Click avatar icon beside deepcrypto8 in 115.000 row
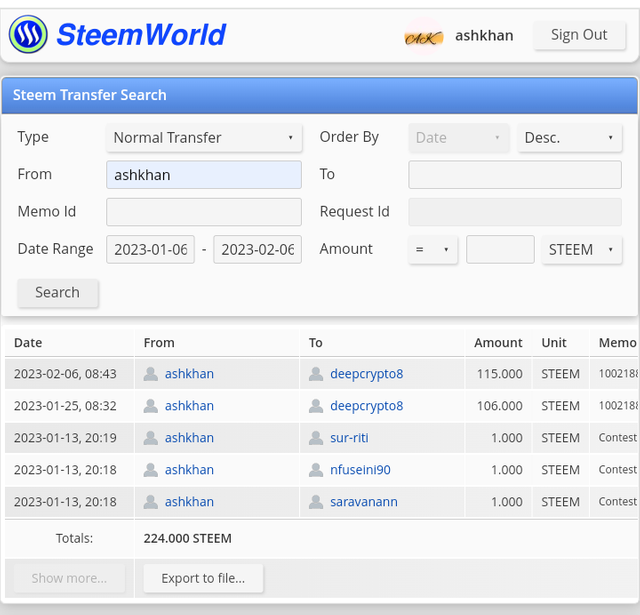The image size is (640, 615). [x=316, y=374]
